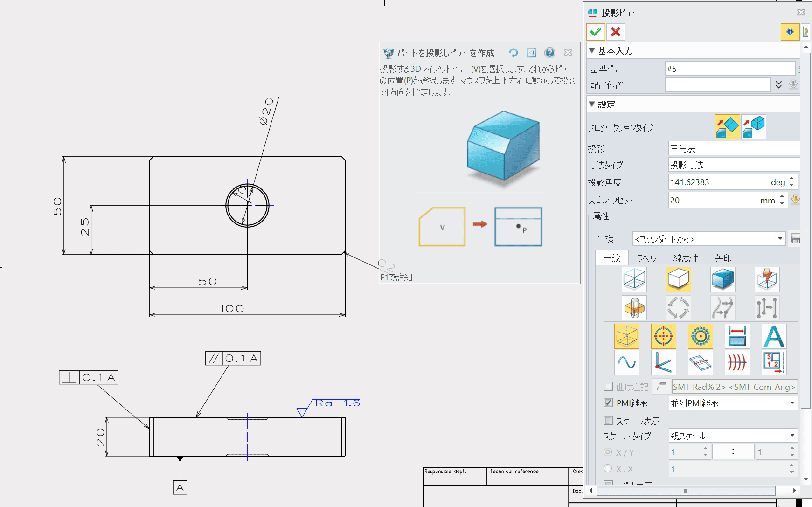Click the 配置位置 input field
This screenshot has height=507, width=812.
[718, 84]
